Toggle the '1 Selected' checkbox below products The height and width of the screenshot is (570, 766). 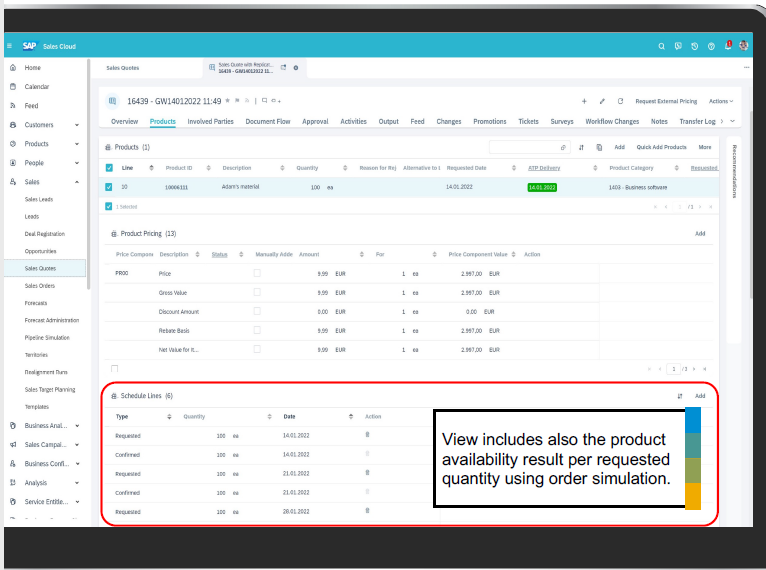[x=108, y=206]
